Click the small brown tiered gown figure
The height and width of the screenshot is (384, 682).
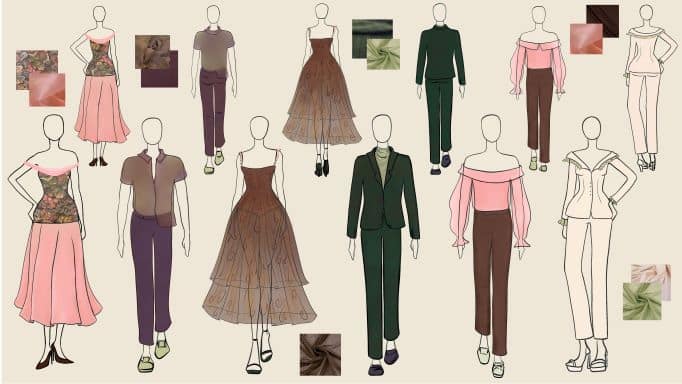tap(322, 89)
